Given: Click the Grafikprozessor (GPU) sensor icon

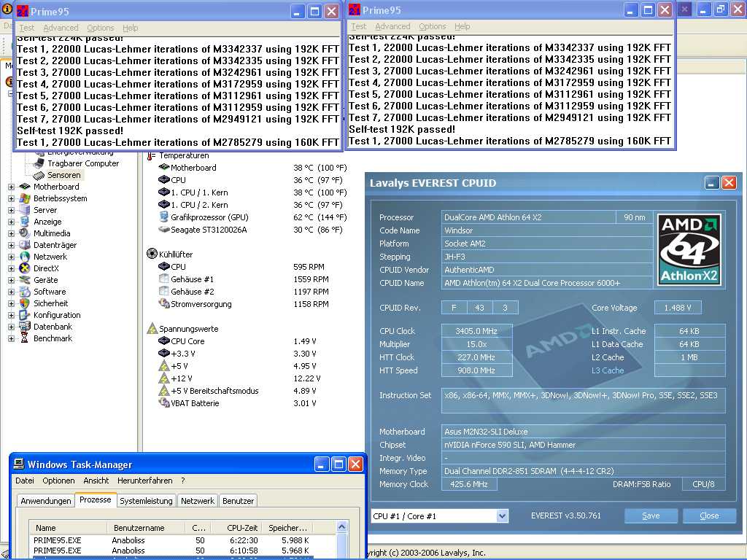Looking at the screenshot, I should click(164, 217).
